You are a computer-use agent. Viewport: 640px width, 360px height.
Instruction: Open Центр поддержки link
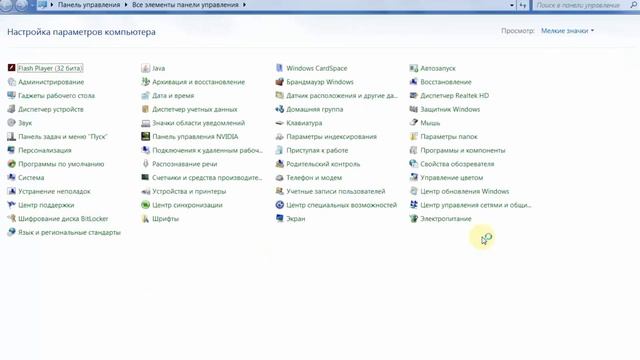click(46, 205)
